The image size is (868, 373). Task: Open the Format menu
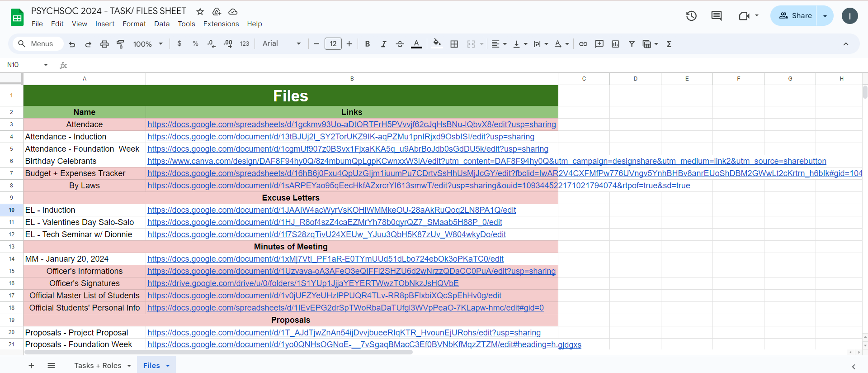click(134, 24)
